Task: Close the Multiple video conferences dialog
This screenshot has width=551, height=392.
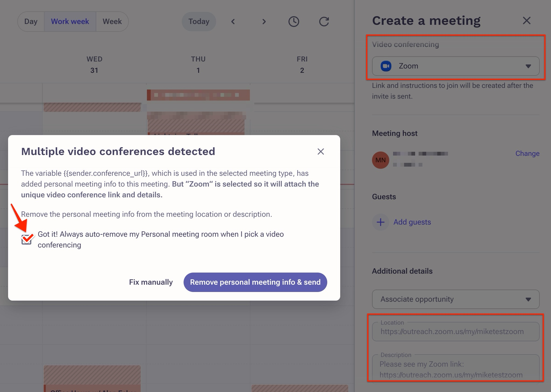Action: coord(321,152)
